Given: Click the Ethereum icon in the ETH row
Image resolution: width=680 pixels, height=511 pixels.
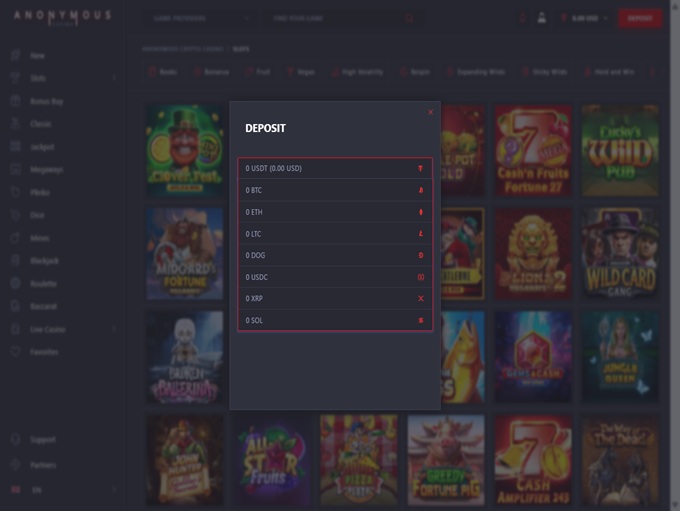Looking at the screenshot, I should tap(421, 212).
